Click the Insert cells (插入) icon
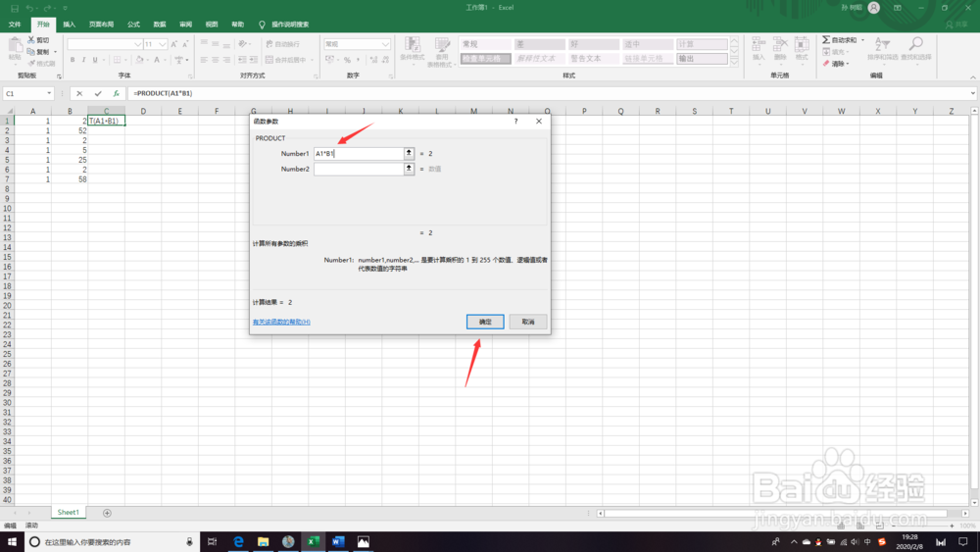Screen dimensions: 980x552 pos(759,44)
